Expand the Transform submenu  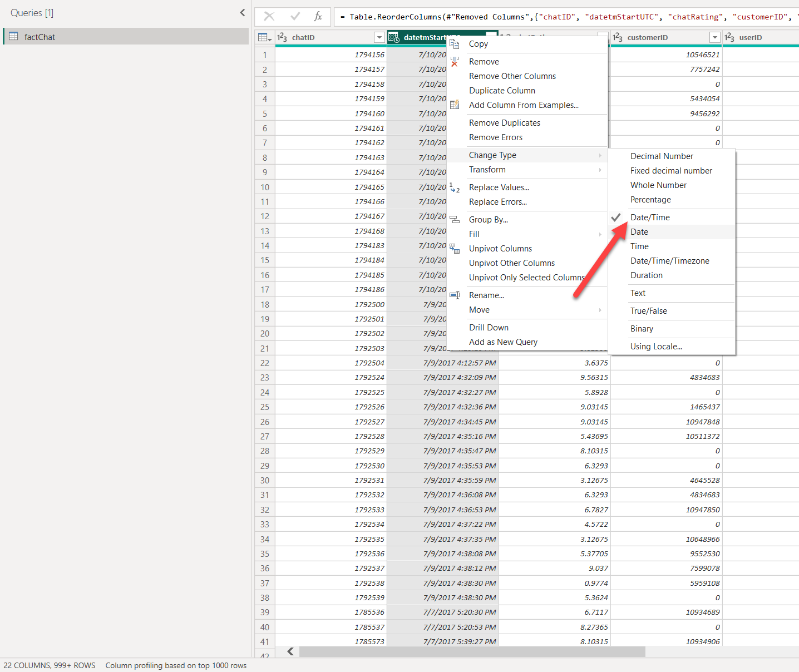[487, 170]
